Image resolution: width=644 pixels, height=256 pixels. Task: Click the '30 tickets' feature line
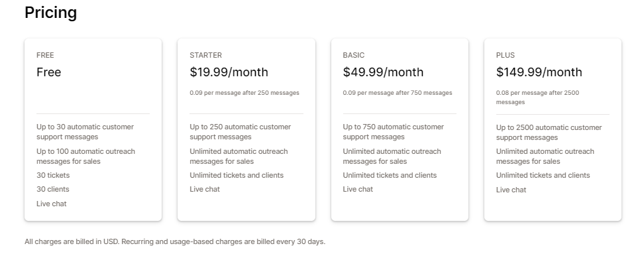(53, 176)
